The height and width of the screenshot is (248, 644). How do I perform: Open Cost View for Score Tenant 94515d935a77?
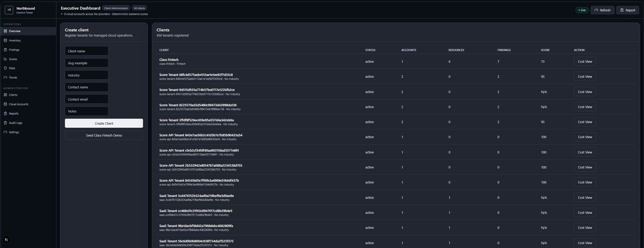point(585,92)
